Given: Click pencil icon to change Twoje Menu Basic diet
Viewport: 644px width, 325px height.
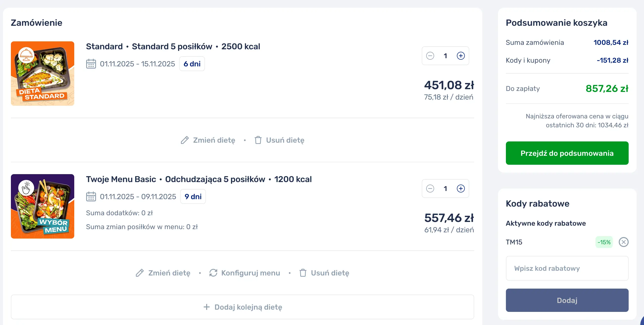Looking at the screenshot, I should (x=140, y=273).
